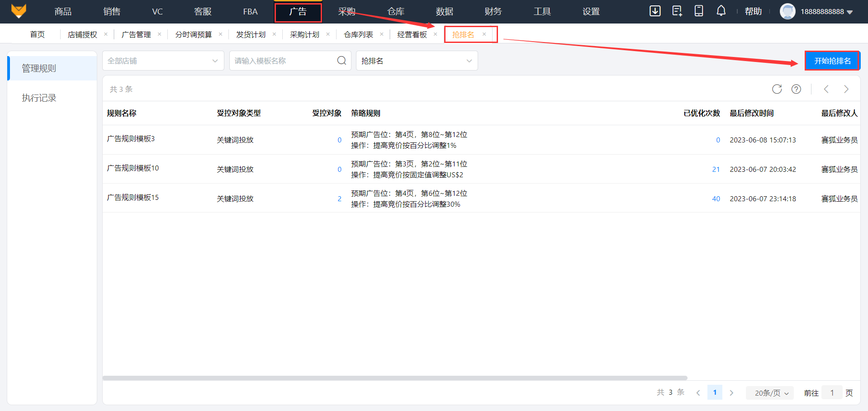The width and height of the screenshot is (868, 411).
Task: Click the horizontal table scrollbar
Action: [395, 378]
